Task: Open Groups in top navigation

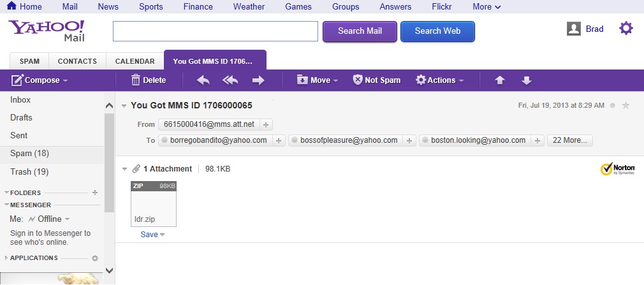Action: pos(346,6)
